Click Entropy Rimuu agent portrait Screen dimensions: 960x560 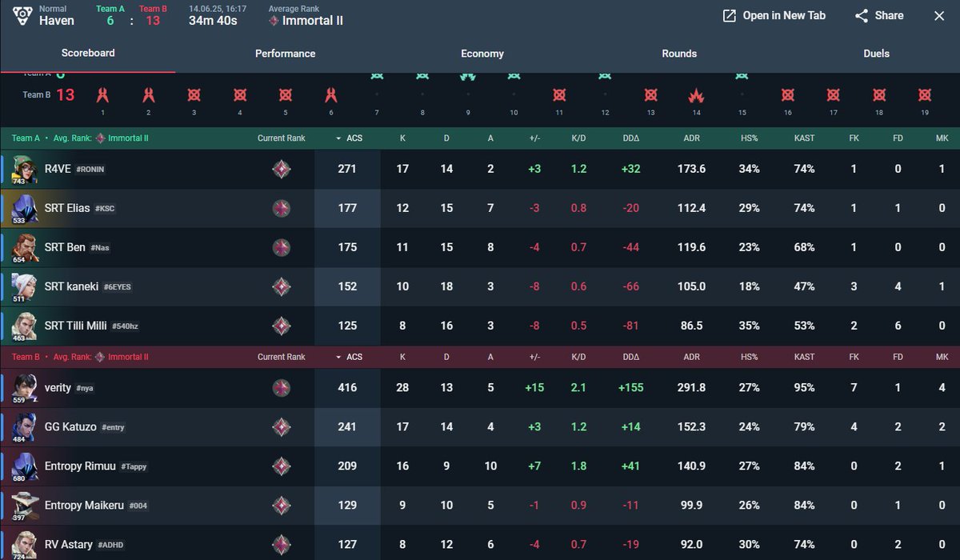point(24,466)
